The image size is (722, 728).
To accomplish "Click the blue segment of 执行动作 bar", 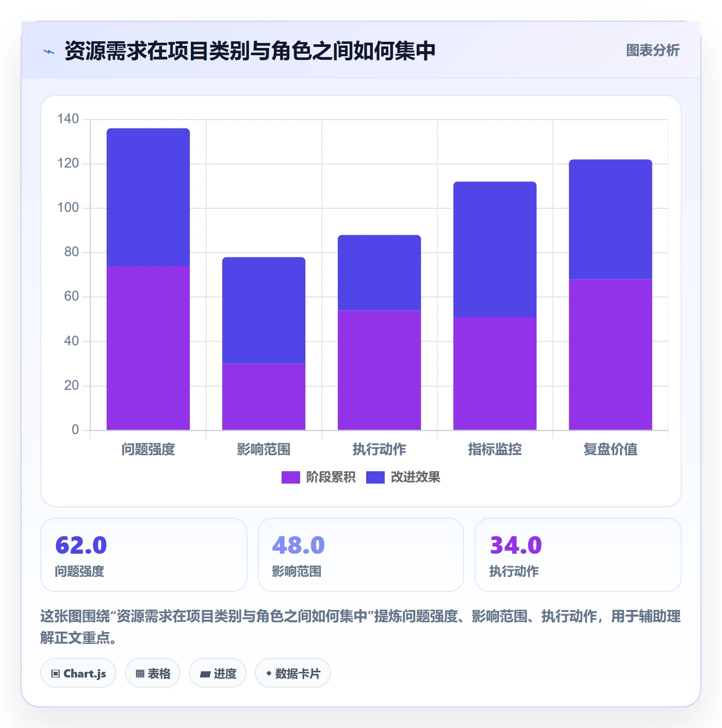I will tap(379, 273).
